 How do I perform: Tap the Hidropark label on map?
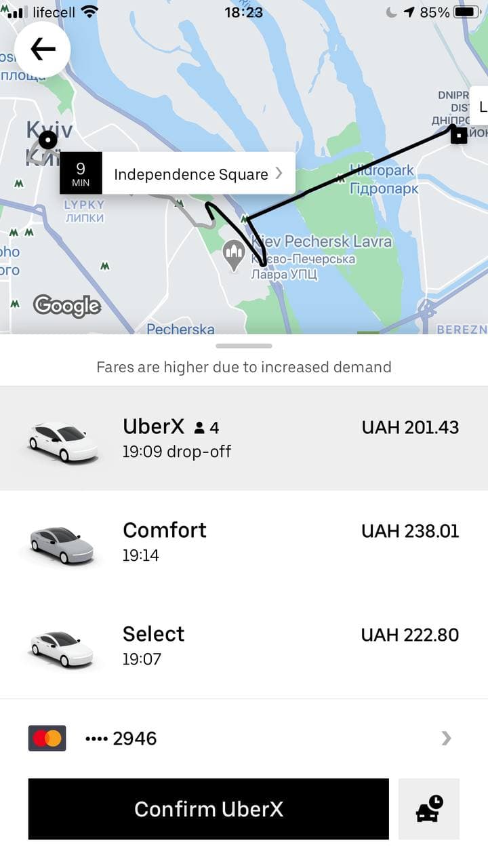tap(384, 179)
